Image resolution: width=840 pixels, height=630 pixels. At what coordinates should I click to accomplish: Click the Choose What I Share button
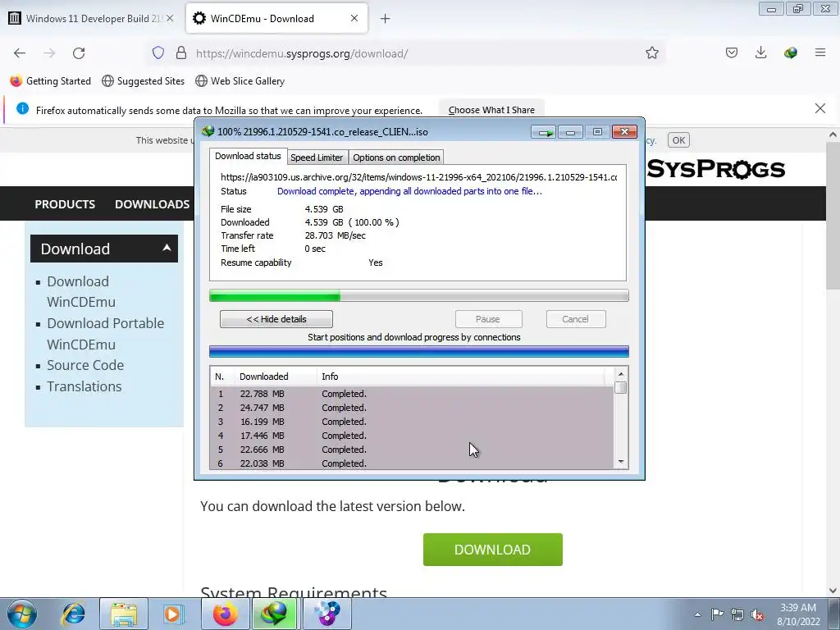click(491, 110)
